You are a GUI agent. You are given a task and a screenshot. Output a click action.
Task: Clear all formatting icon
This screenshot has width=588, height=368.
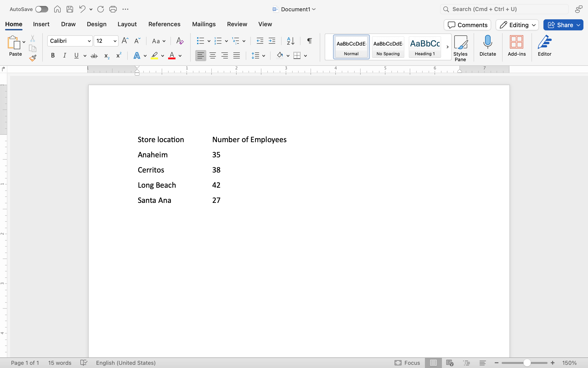tap(180, 41)
